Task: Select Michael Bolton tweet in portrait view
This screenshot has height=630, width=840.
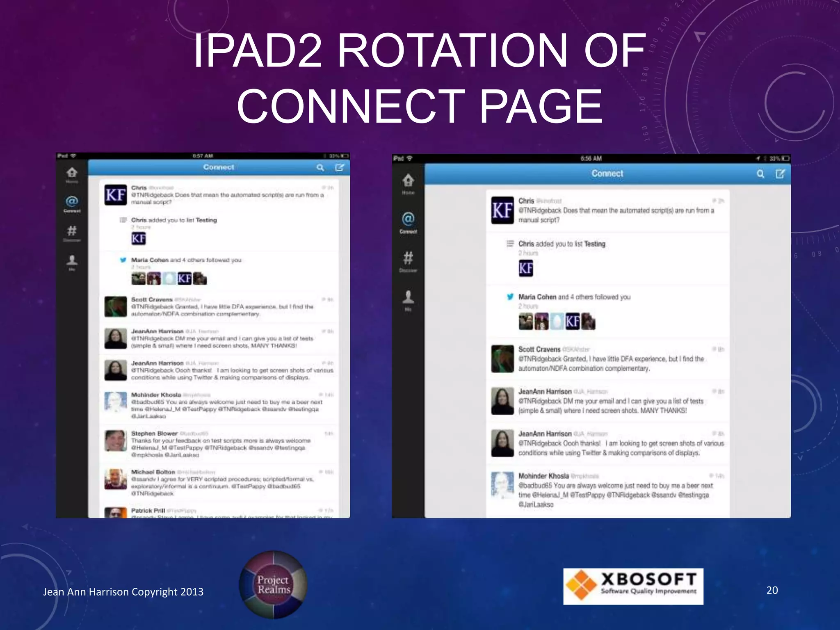Action: coord(219,482)
